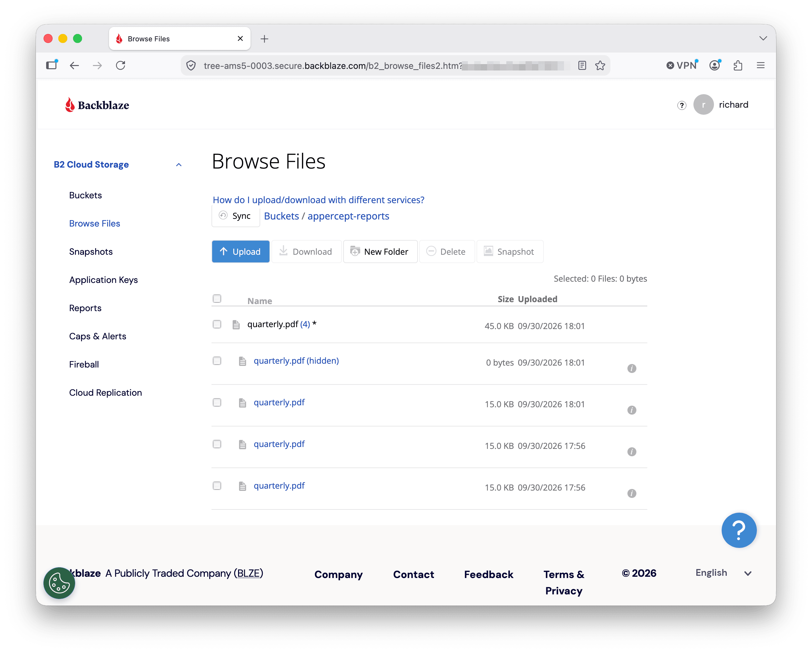Open the browser extensions puzzle icon
Screen dimensions: 812x653
coord(738,66)
